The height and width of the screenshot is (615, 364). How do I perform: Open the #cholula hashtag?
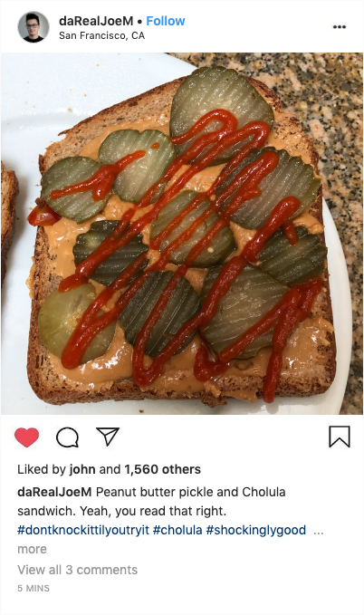click(x=177, y=530)
